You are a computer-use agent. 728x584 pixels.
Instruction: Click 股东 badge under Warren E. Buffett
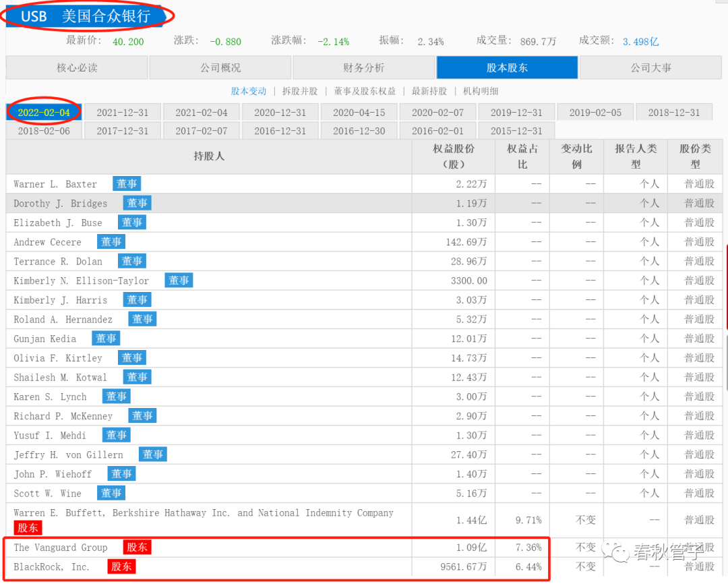coord(28,528)
